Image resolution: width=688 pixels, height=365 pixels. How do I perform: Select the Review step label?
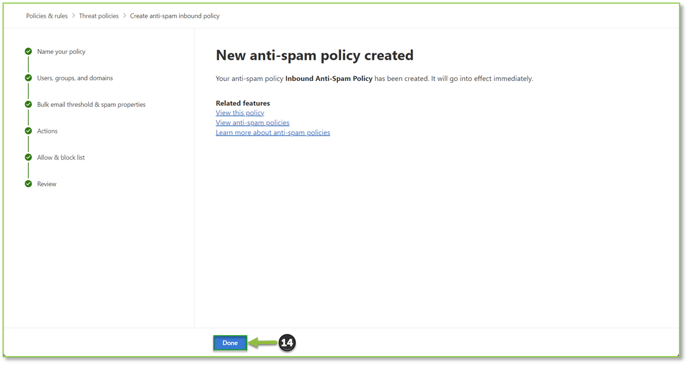tap(47, 184)
